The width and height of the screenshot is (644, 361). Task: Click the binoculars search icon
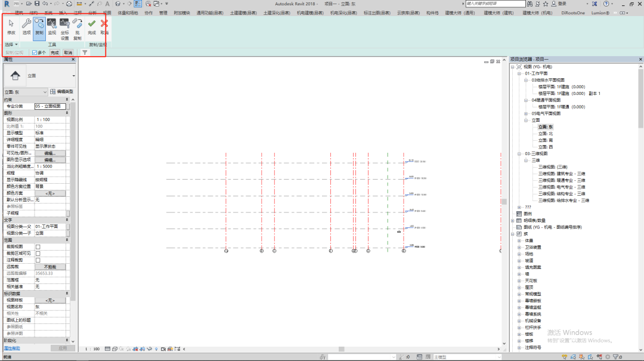(x=530, y=4)
